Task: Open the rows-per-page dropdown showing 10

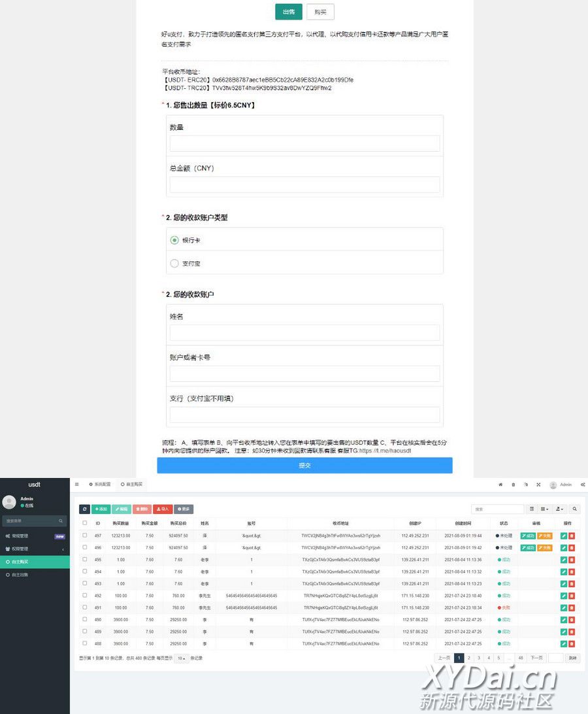Action: point(181,658)
